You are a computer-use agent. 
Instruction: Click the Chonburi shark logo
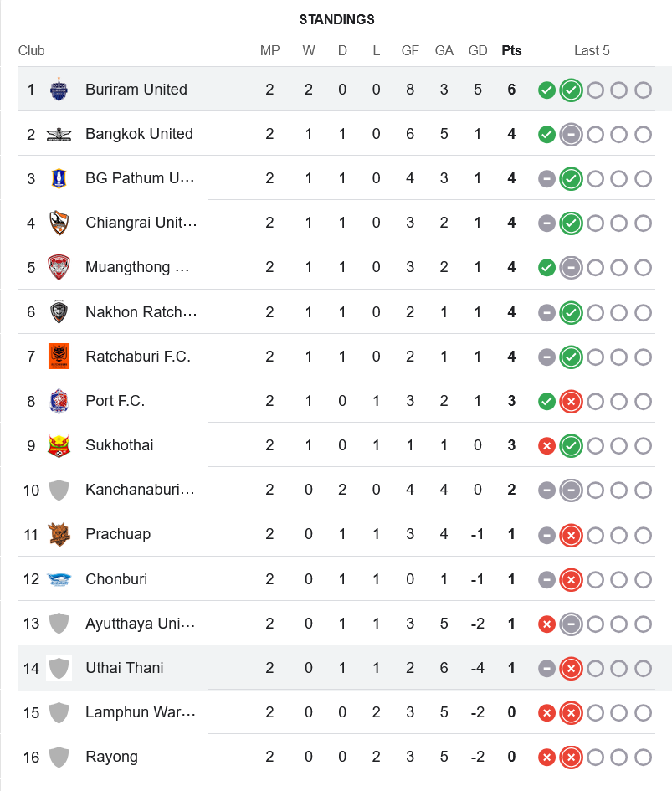59,579
